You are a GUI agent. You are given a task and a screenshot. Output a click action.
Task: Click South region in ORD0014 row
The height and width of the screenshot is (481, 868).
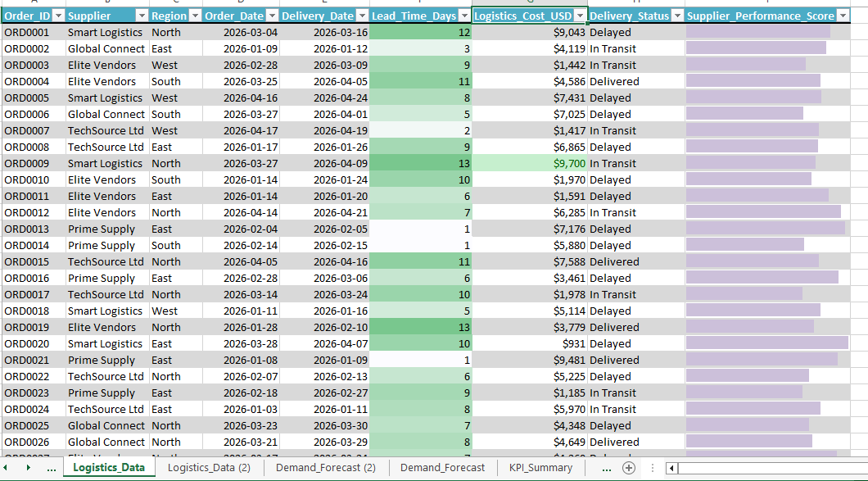click(x=175, y=246)
